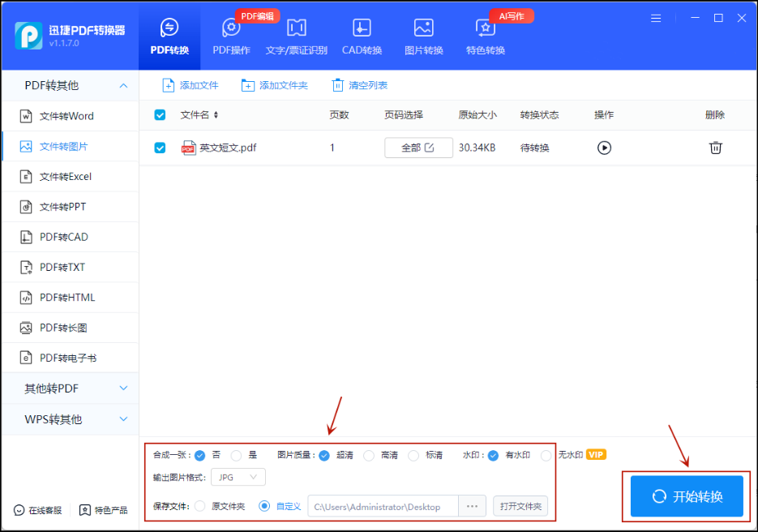Image resolution: width=758 pixels, height=532 pixels.
Task: Click the 迅捷PDF转换器 logo icon
Action: click(x=28, y=36)
